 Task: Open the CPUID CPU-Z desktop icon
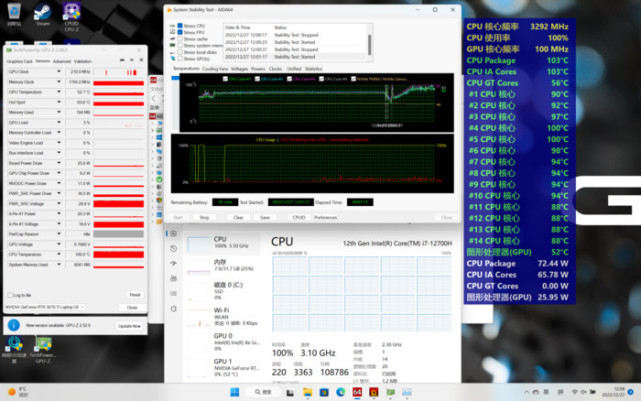(72, 14)
